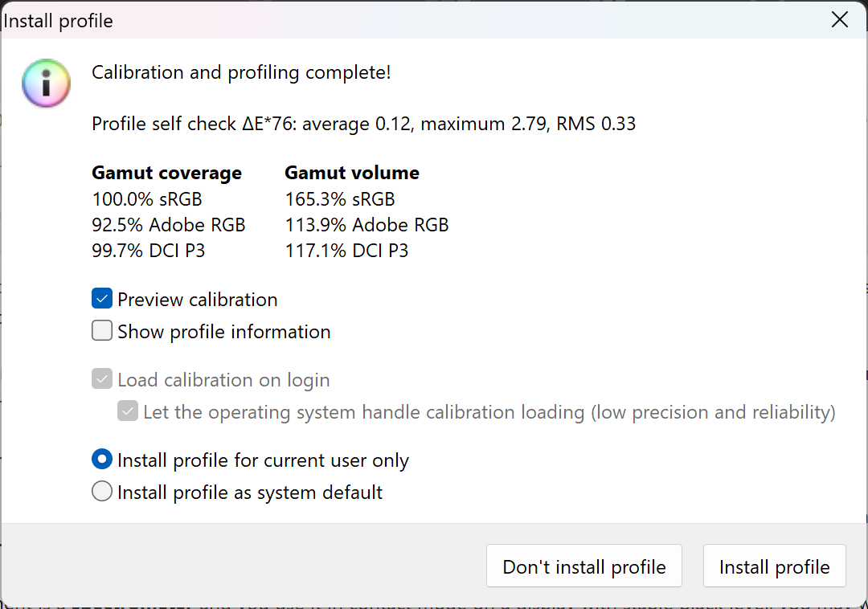The width and height of the screenshot is (868, 609).
Task: Click the Install profile button
Action: (774, 566)
